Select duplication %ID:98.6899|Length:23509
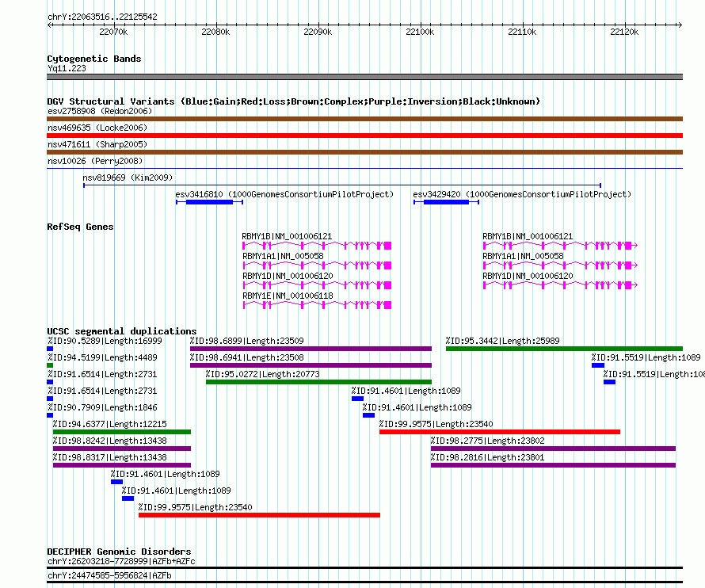The height and width of the screenshot is (588, 705). 247,341
